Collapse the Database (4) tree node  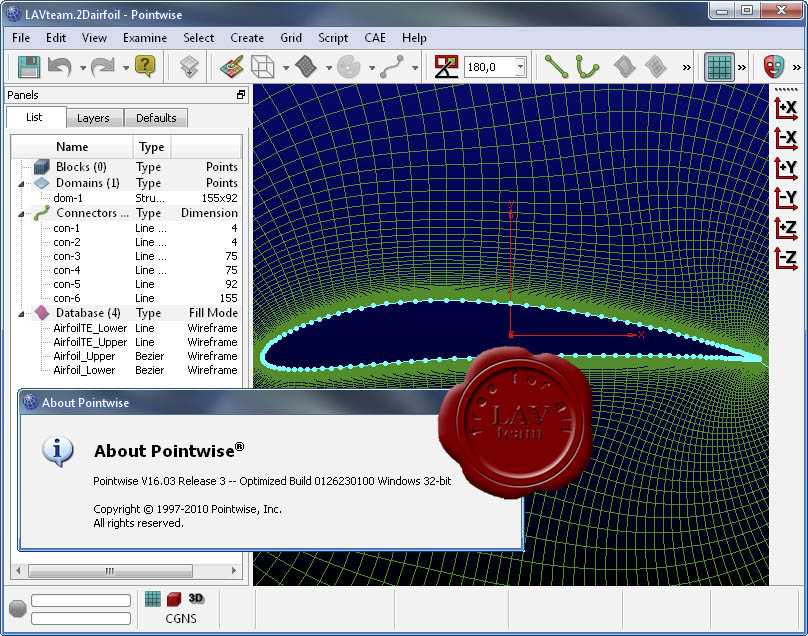click(21, 313)
